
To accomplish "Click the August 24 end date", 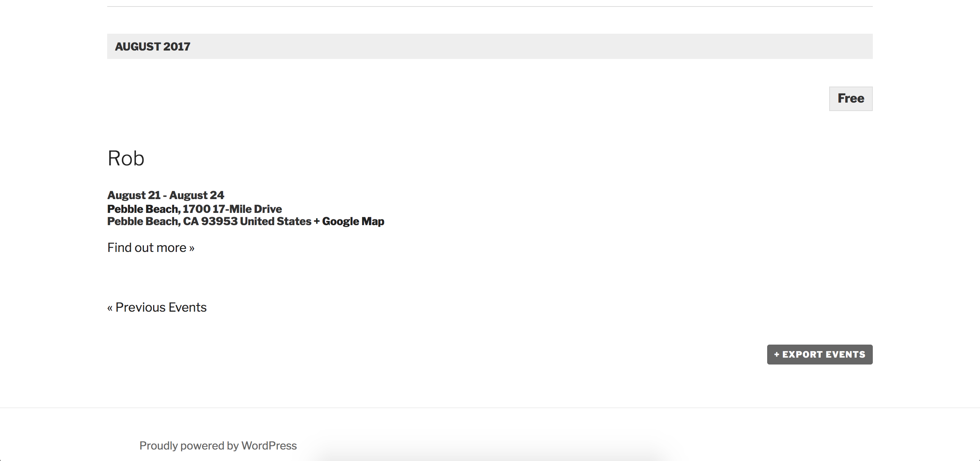I will coord(196,195).
